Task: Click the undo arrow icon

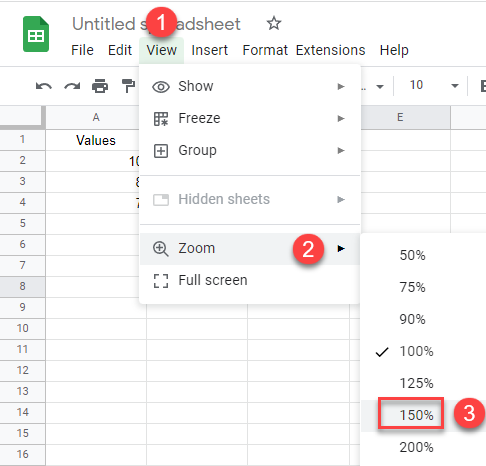Action: point(44,86)
